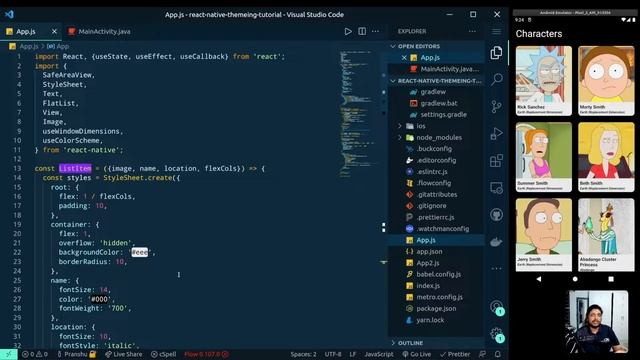The image size is (640, 360).
Task: Tap Rick Sanchez card in emulator
Action: point(544,81)
